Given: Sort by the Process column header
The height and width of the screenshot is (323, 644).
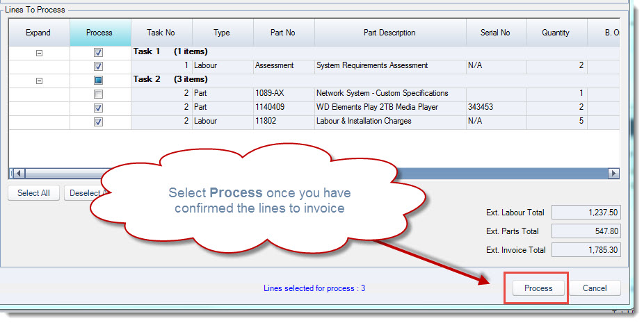Looking at the screenshot, I should point(100,33).
